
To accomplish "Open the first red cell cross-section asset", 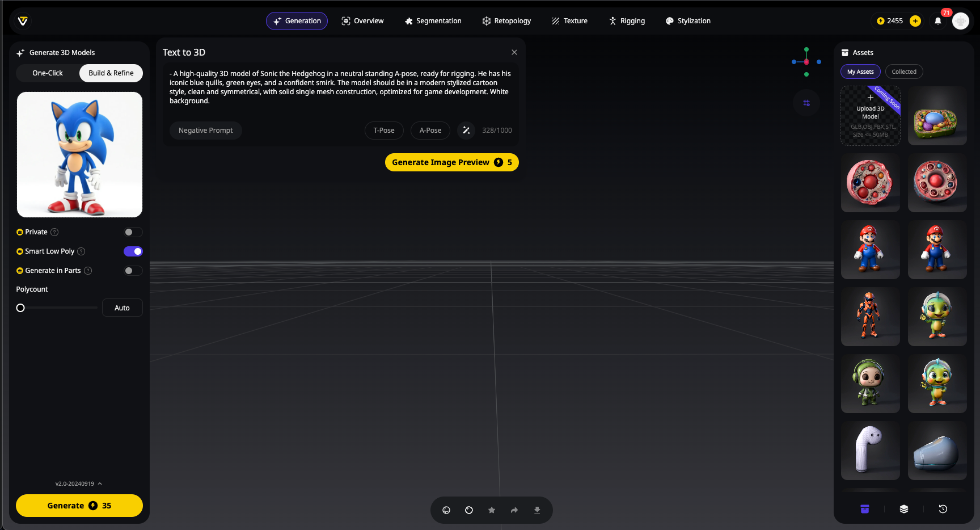I will [871, 183].
